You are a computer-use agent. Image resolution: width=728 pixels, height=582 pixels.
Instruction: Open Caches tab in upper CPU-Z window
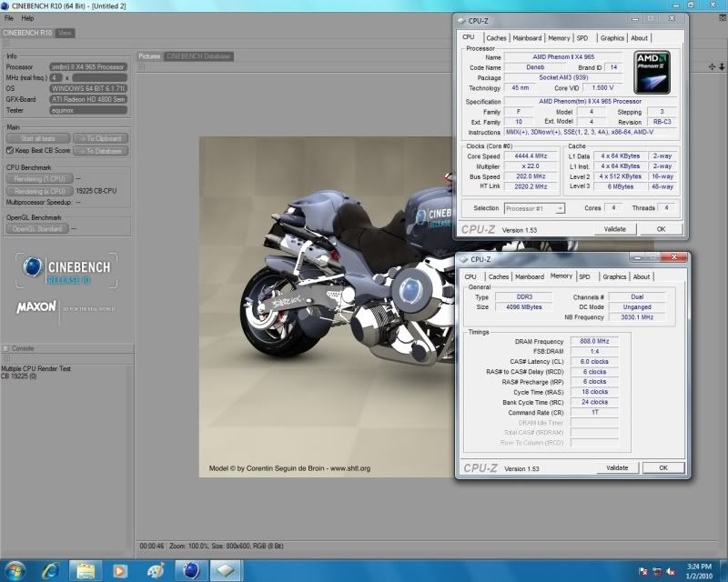496,38
